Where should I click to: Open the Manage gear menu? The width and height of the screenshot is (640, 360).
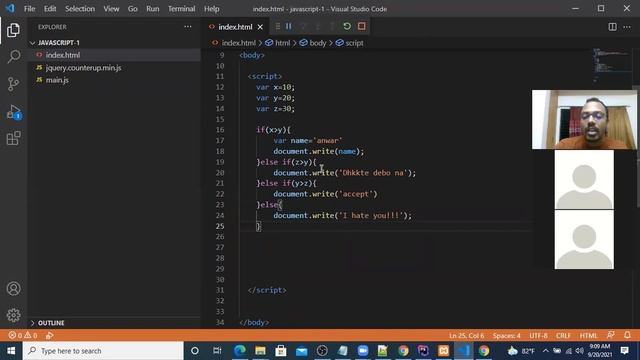(x=13, y=315)
